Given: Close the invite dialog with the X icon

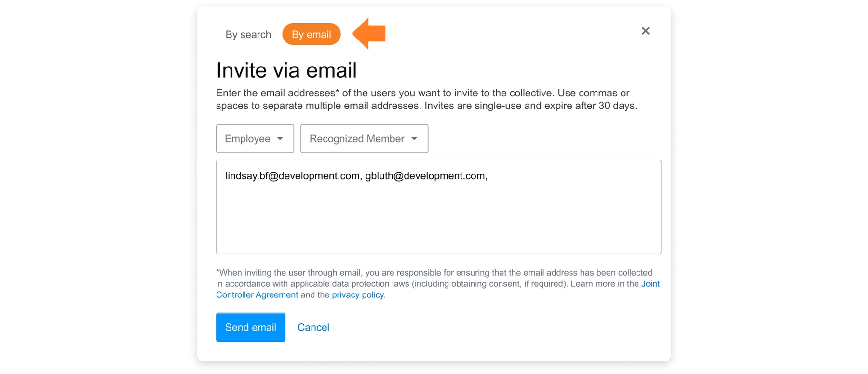Looking at the screenshot, I should pos(645,31).
